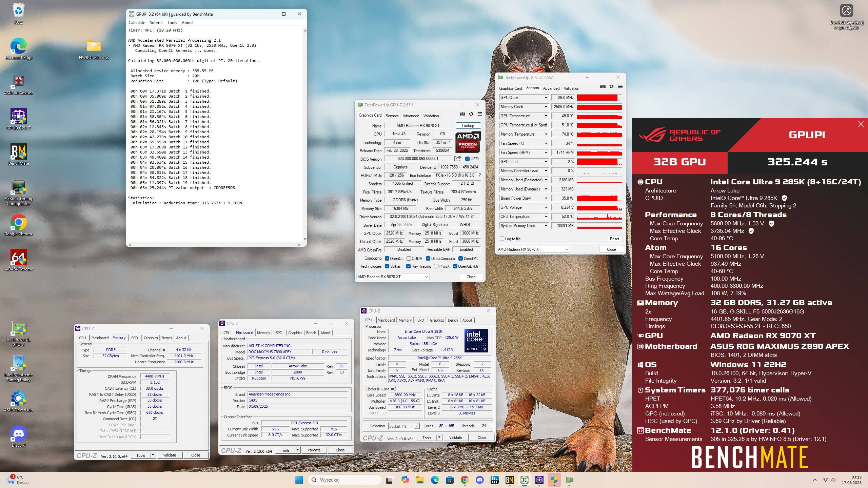Click the refresh icon in GPU-Z Graphics Card window

[471, 114]
